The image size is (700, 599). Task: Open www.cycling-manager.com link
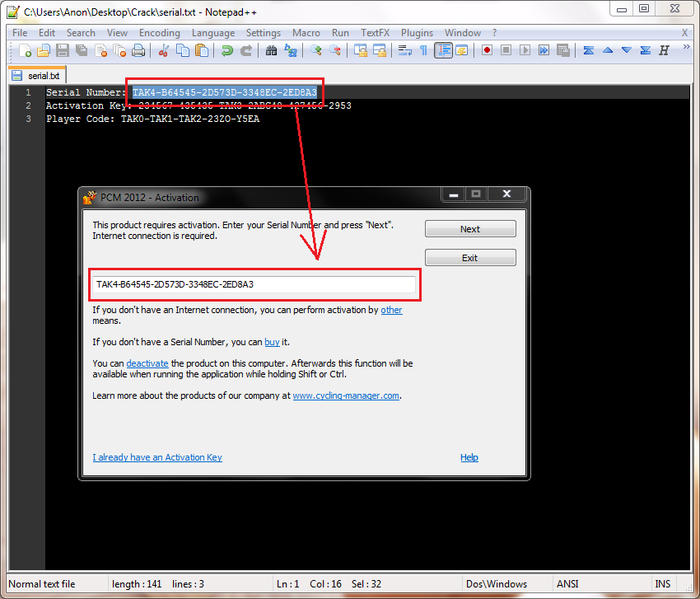(x=346, y=395)
